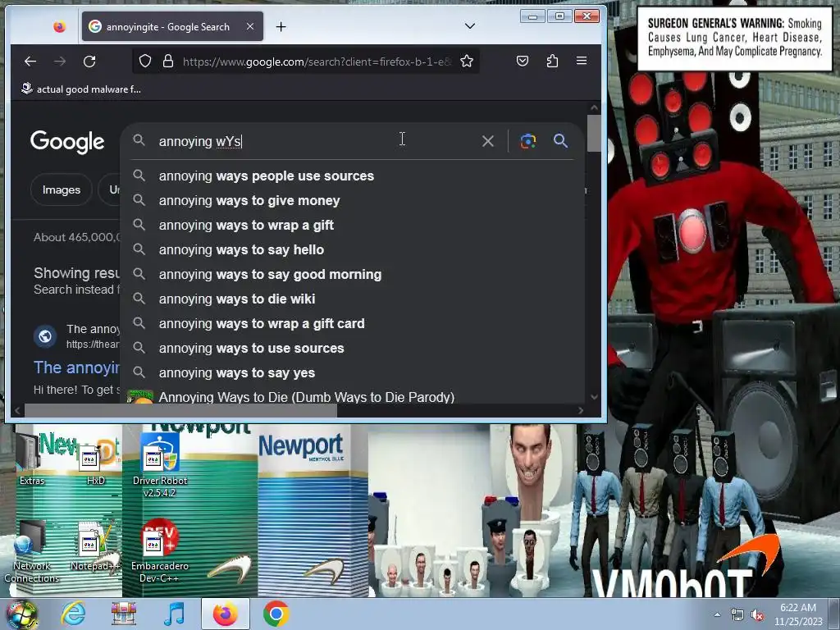Viewport: 840px width, 630px height.
Task: Show hidden tray icons arrow
Action: [717, 614]
